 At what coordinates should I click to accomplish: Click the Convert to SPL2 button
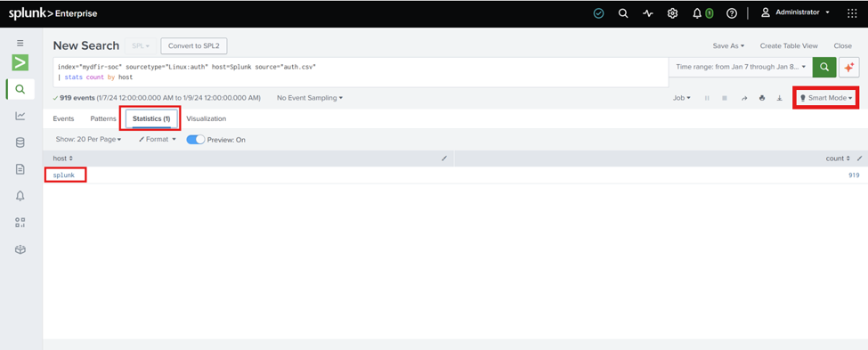click(x=194, y=46)
